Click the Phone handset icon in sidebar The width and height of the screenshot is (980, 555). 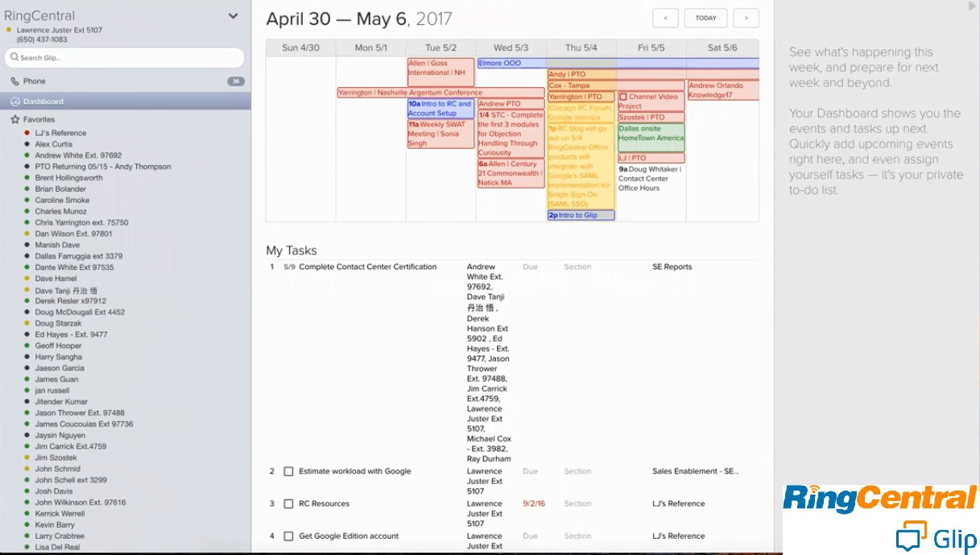[x=14, y=81]
